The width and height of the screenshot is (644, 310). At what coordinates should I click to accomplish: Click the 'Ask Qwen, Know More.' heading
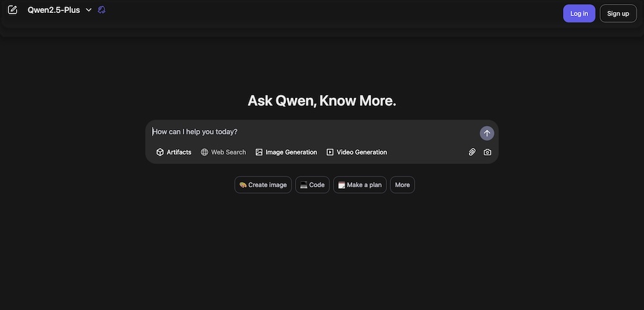321,100
